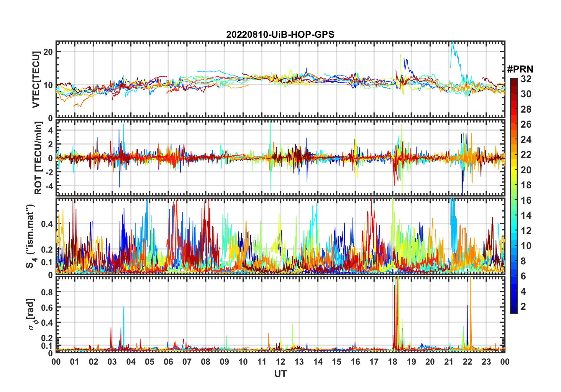This screenshot has height=392, width=561.
Task: Select colorbar tick label 24
Action: 526,140
